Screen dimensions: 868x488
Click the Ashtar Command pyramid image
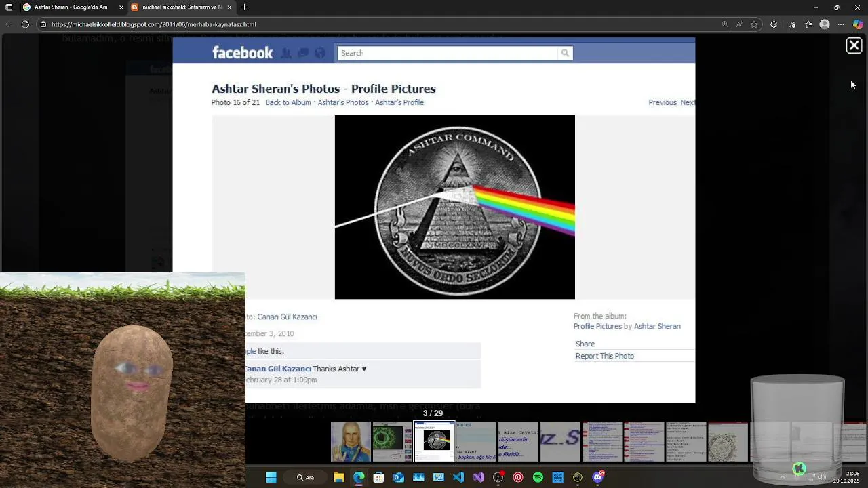coord(454,207)
